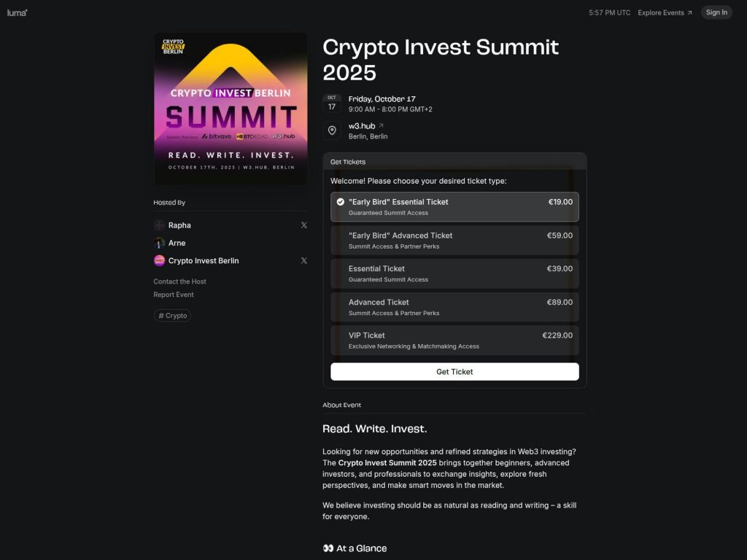Select the VIP Ticket option
Image resolution: width=747 pixels, height=560 pixels.
pyautogui.click(x=454, y=341)
